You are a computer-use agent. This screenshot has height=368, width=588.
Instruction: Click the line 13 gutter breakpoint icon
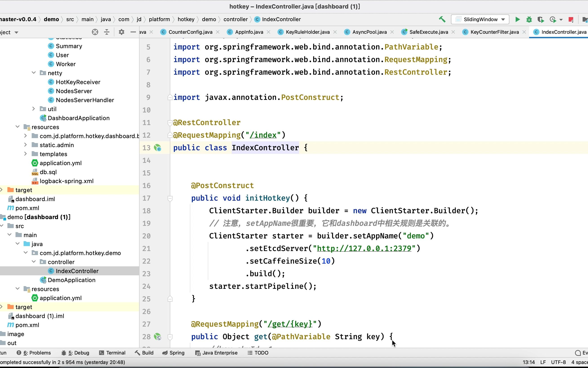pos(159,148)
